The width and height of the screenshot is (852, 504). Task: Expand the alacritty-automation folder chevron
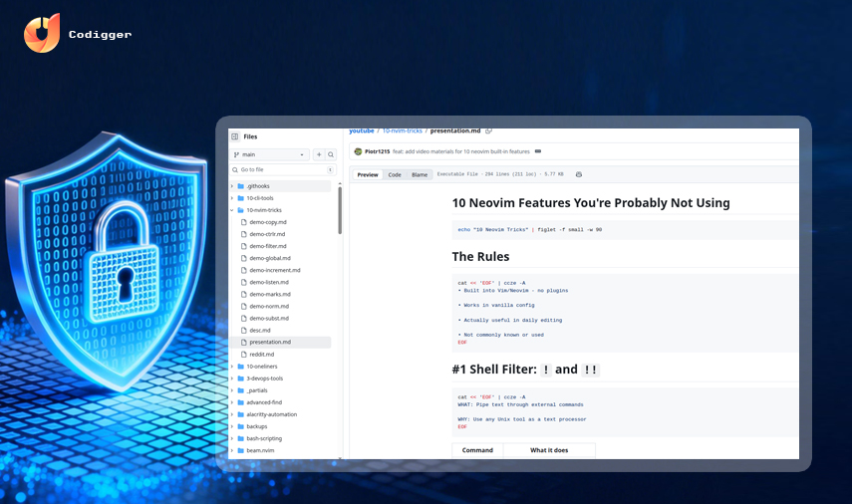[x=232, y=414]
